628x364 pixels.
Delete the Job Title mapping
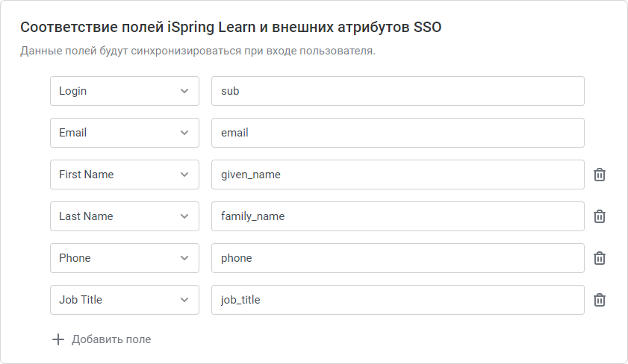coord(599,300)
